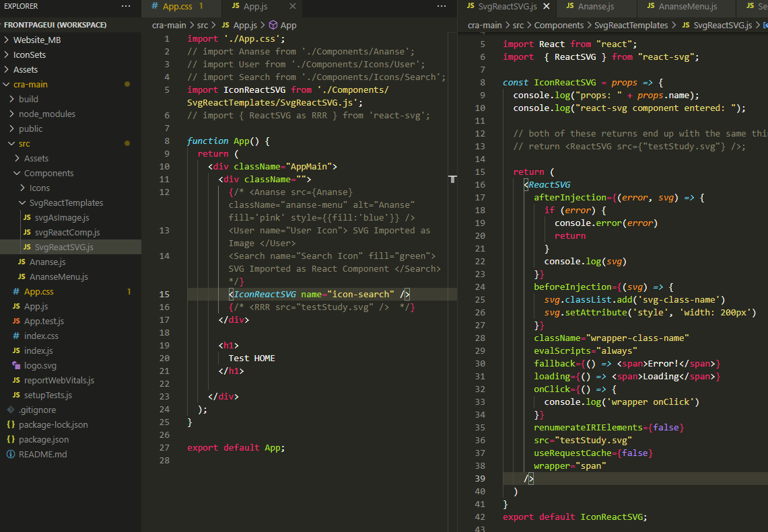Collapse the Components folder
This screenshot has height=532, width=768.
pyautogui.click(x=71, y=174)
